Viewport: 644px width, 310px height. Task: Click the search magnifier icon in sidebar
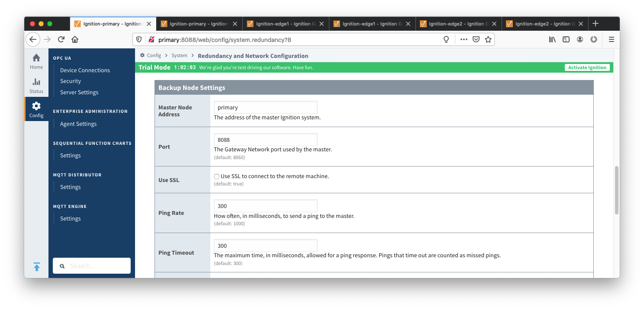pos(62,266)
